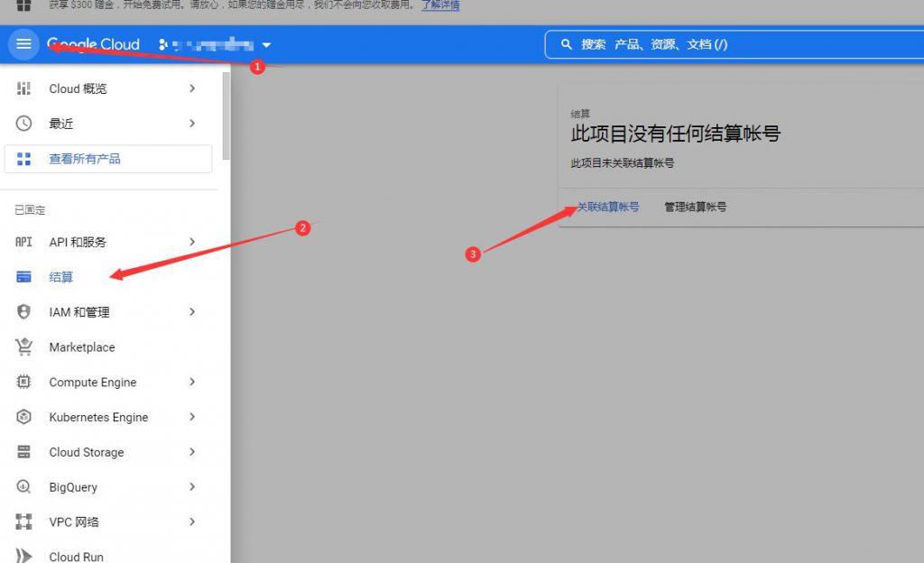Click the Cloud Storage icon

pyautogui.click(x=24, y=452)
